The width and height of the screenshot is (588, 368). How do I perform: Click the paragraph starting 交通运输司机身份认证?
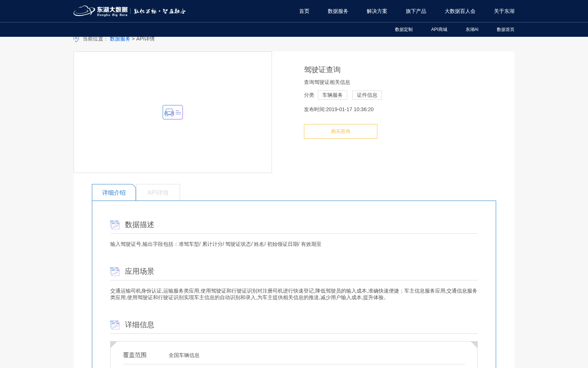click(x=294, y=294)
